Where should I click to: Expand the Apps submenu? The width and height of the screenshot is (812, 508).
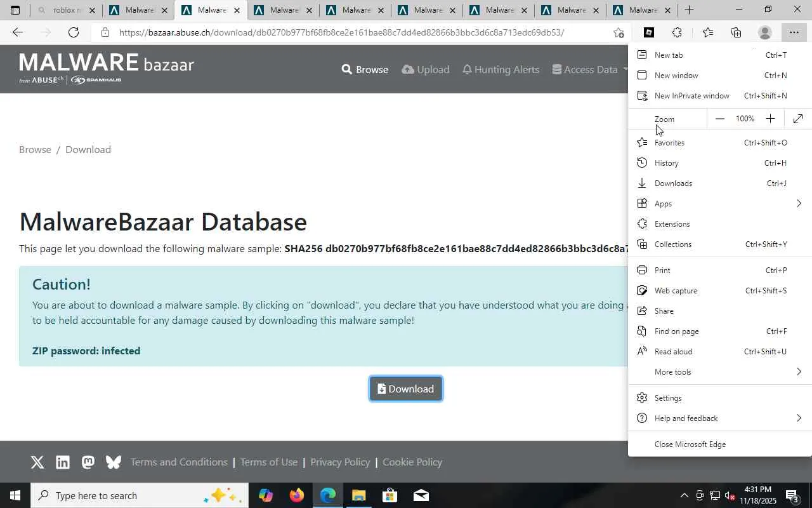(720, 204)
